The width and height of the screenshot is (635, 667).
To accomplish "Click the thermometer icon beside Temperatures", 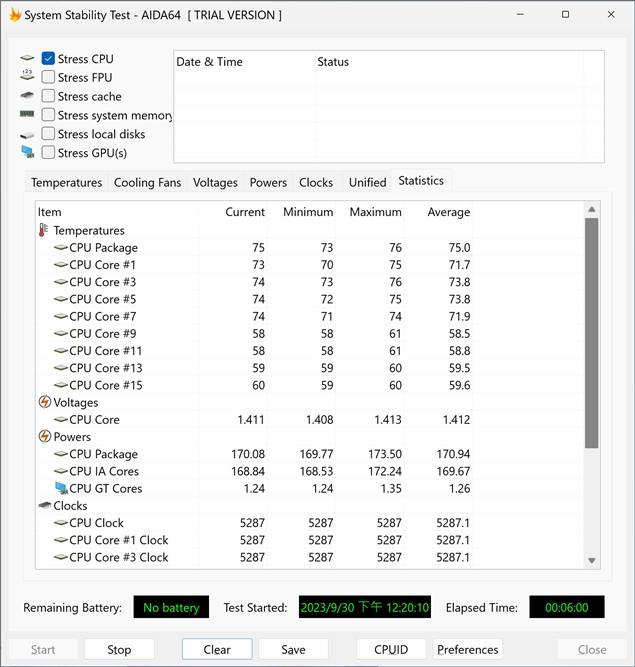I will pos(44,230).
